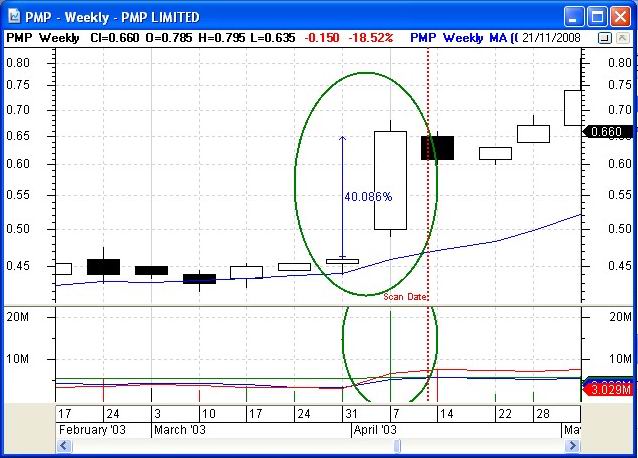Click the chart document icon in title bar

point(14,17)
